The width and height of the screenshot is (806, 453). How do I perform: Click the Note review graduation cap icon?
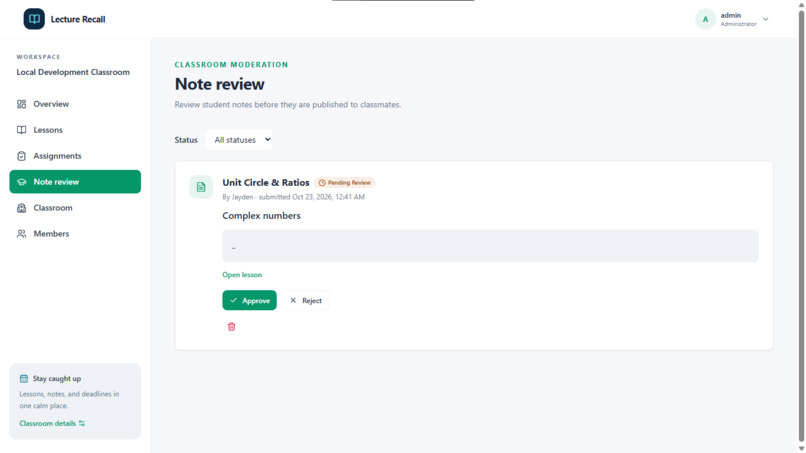pos(21,182)
